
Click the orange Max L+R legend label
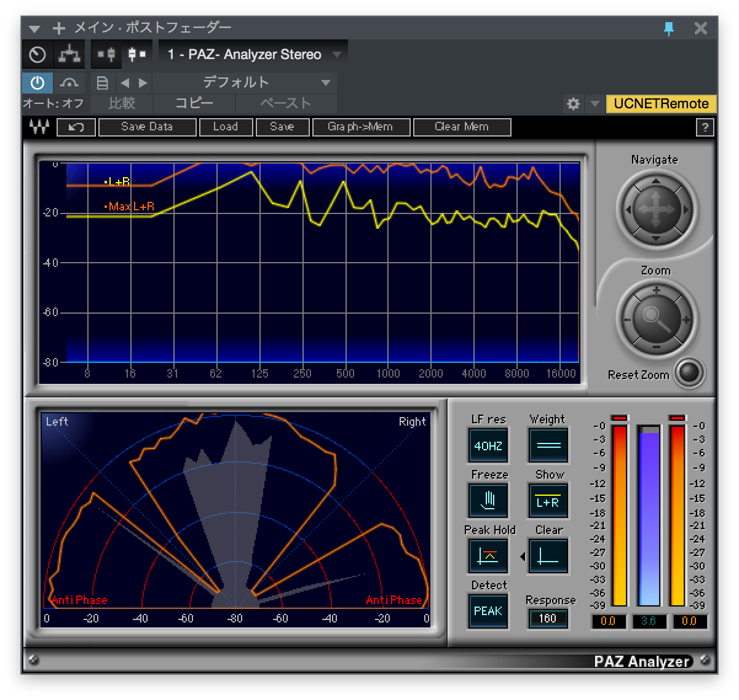(129, 207)
